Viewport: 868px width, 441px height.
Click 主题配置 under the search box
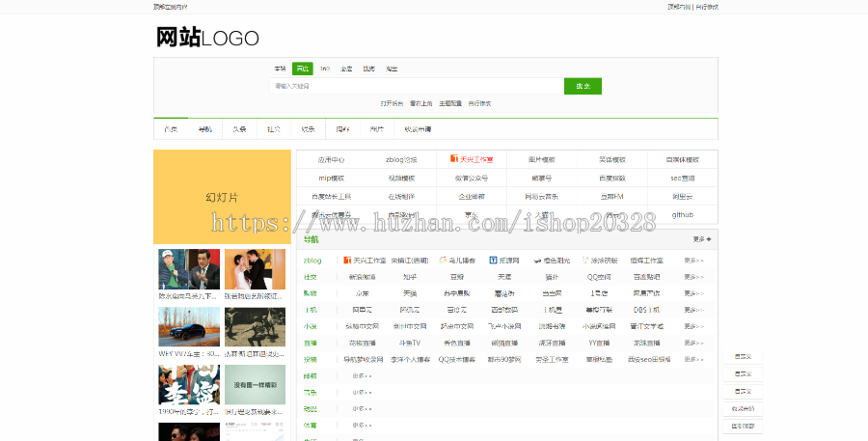(x=450, y=103)
